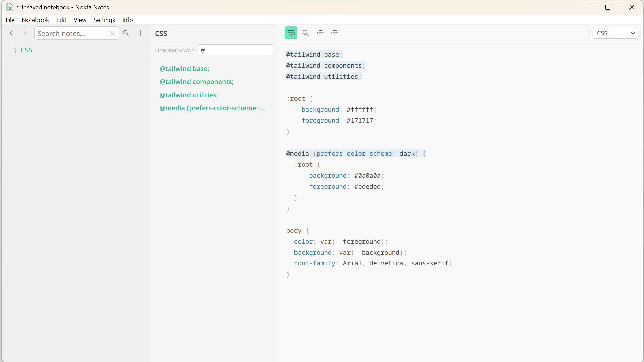Create a new note with the plus icon
The image size is (644, 362).
pyautogui.click(x=140, y=33)
